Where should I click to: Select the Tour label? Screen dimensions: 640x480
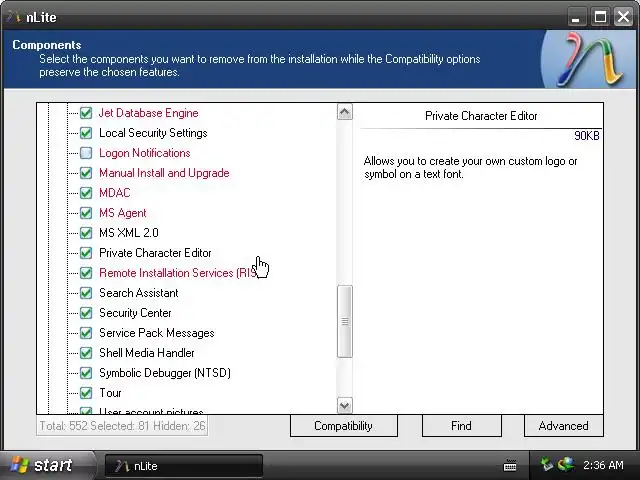pyautogui.click(x=110, y=393)
